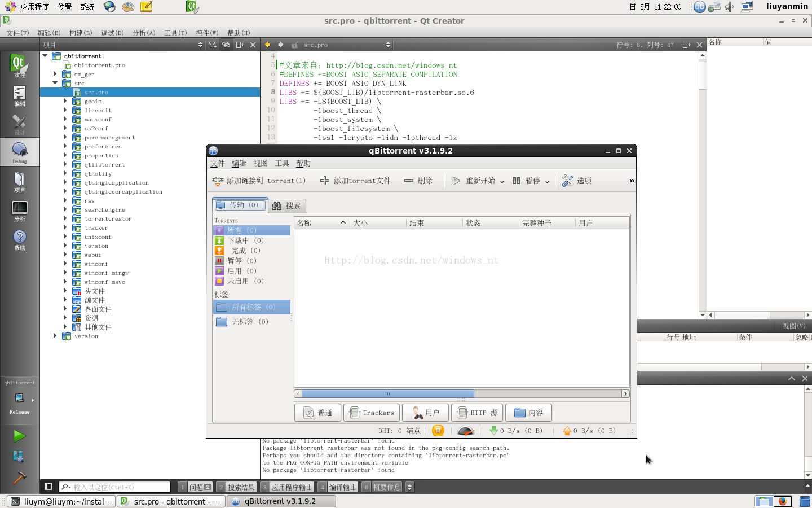Split the project side panel
This screenshot has height=508, width=812.
coord(240,45)
